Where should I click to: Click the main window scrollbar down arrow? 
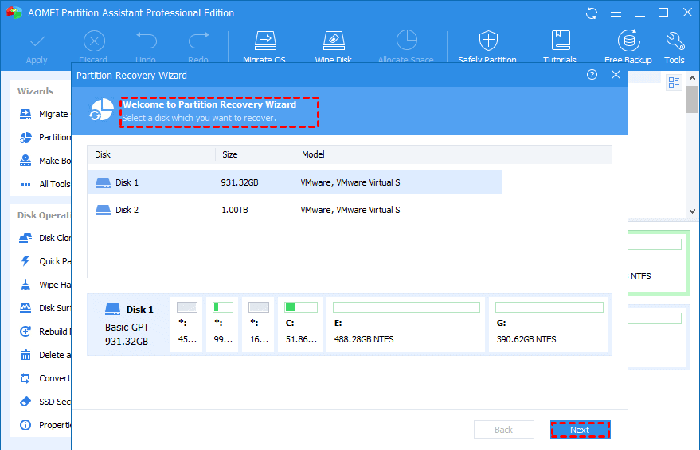tap(692, 212)
